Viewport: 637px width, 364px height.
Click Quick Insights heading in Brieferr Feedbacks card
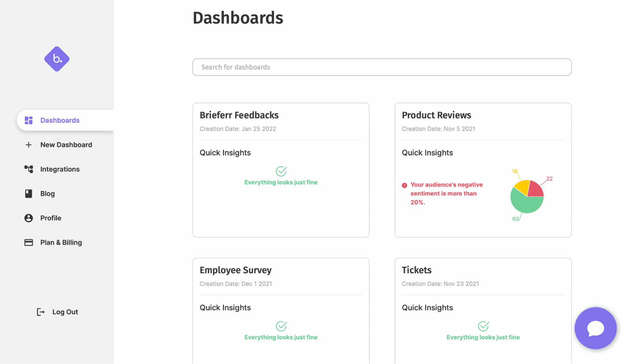pos(225,153)
